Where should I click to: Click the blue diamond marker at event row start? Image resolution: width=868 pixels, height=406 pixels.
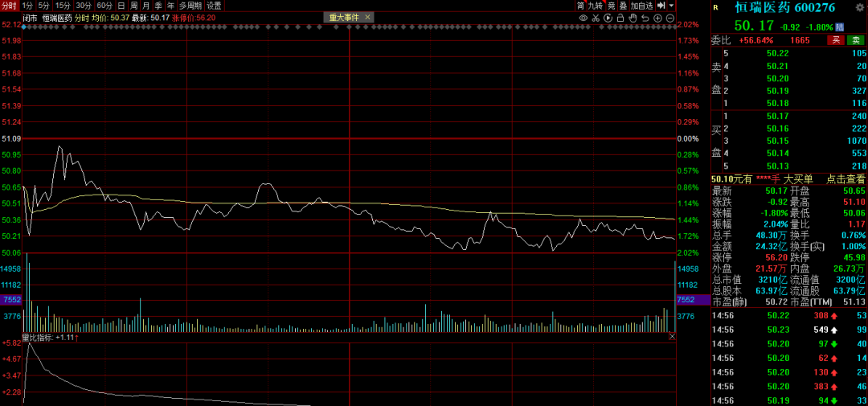[24, 26]
